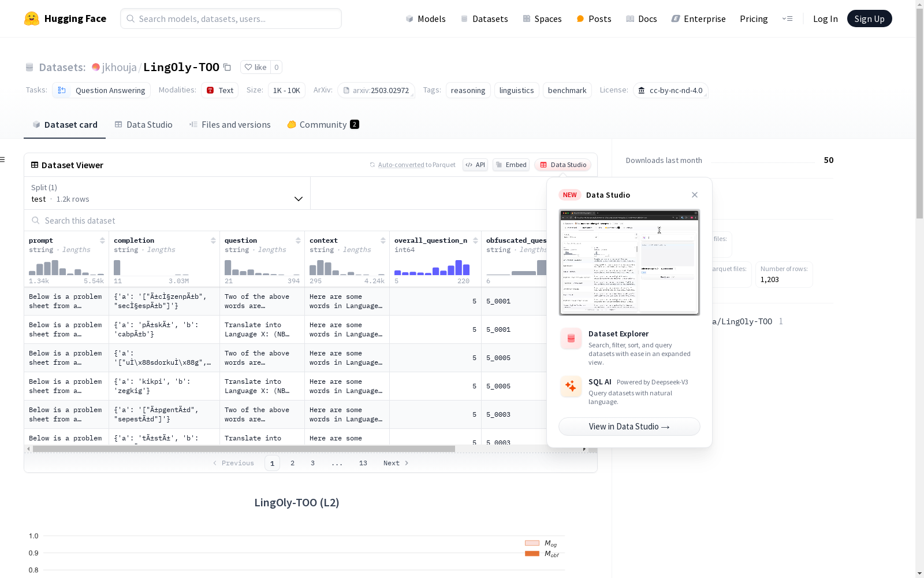Click the Embed button
The width and height of the screenshot is (924, 578).
511,165
